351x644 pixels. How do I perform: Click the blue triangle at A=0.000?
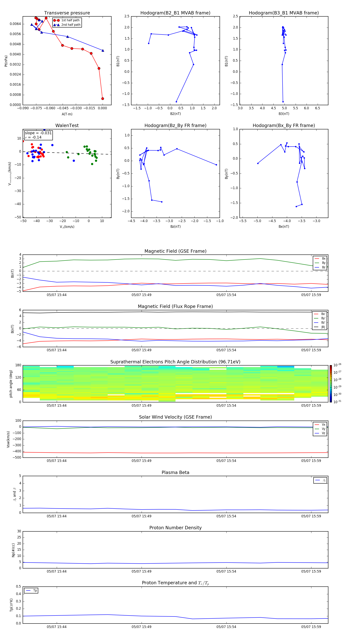point(103,51)
